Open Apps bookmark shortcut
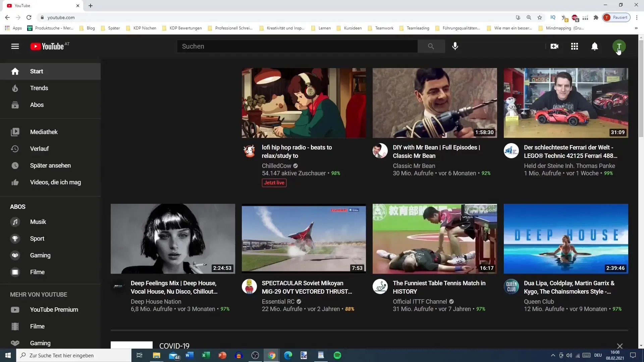 click(13, 28)
